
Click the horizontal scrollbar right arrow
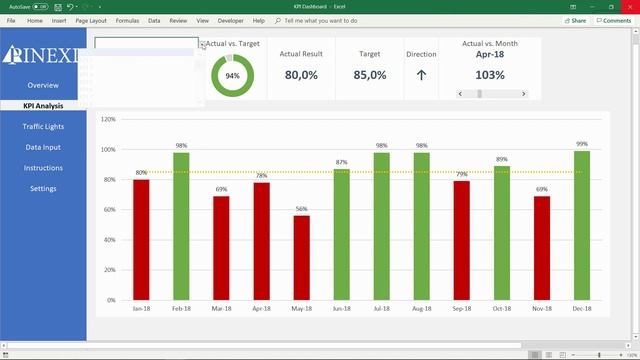628,345
